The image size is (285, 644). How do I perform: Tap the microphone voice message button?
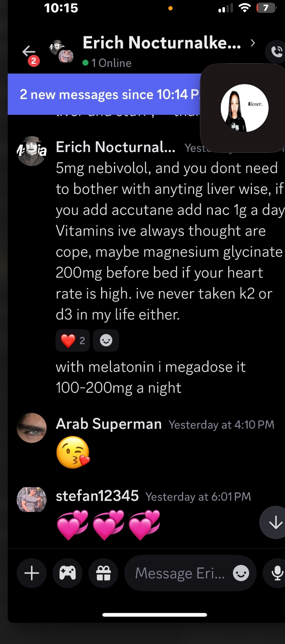point(277,573)
